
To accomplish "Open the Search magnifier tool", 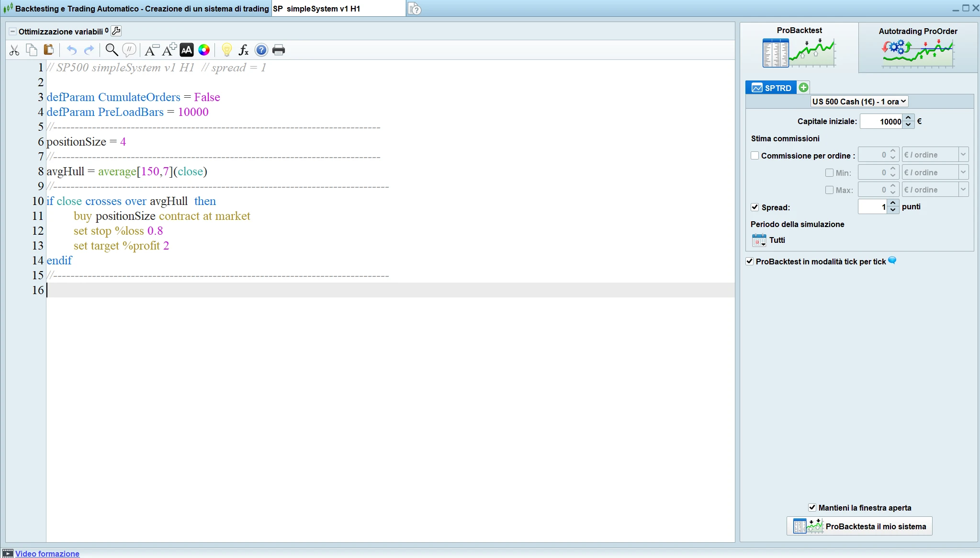I will pyautogui.click(x=112, y=50).
